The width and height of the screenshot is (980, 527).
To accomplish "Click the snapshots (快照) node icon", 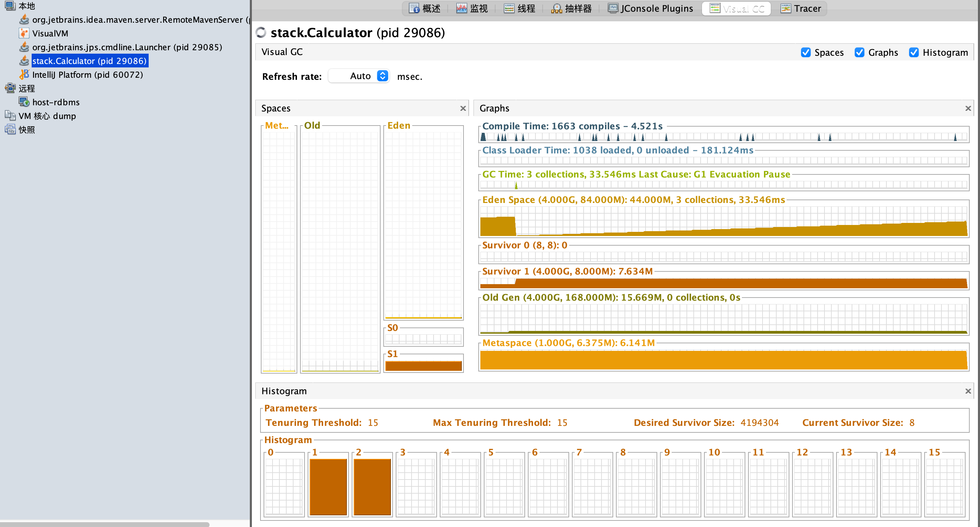I will point(10,129).
